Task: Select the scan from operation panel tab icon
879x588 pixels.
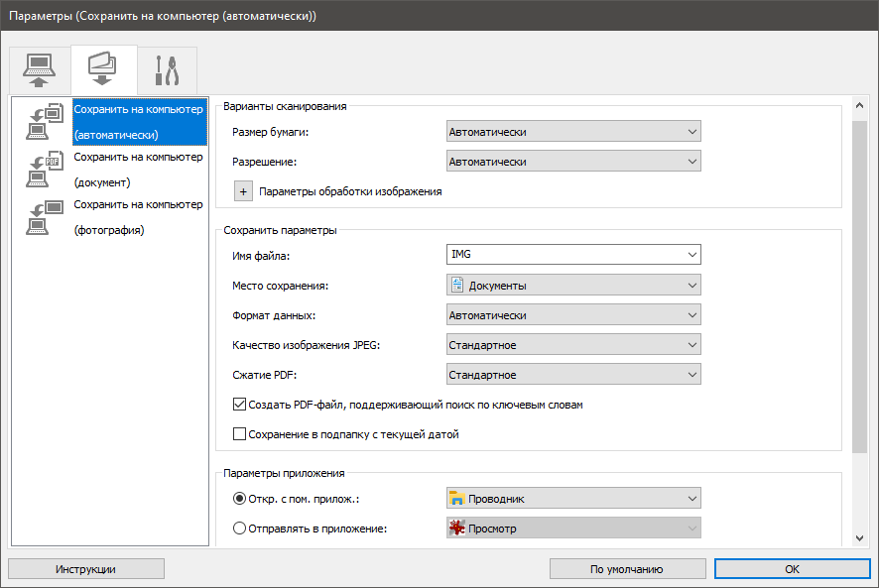Action: click(103, 70)
